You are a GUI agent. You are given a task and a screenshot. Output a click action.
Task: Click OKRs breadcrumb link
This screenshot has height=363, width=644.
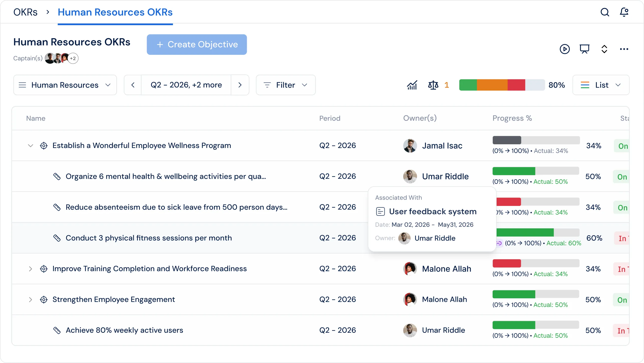[25, 12]
